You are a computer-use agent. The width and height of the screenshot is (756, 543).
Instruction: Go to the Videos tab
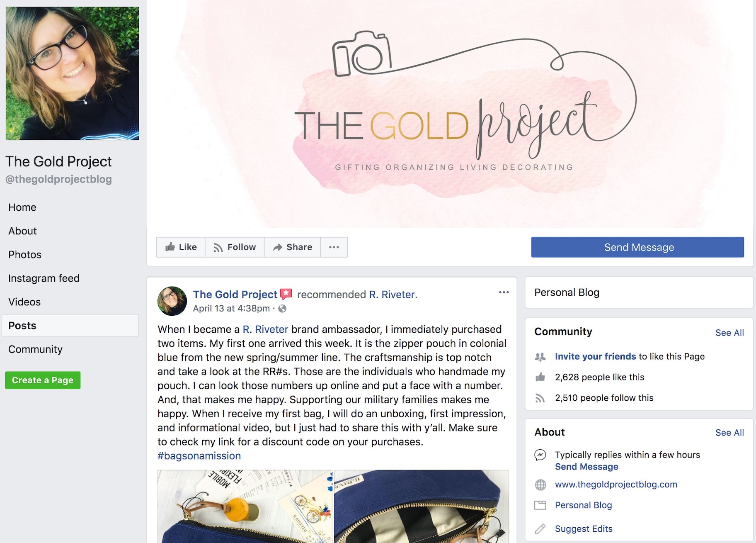[24, 302]
